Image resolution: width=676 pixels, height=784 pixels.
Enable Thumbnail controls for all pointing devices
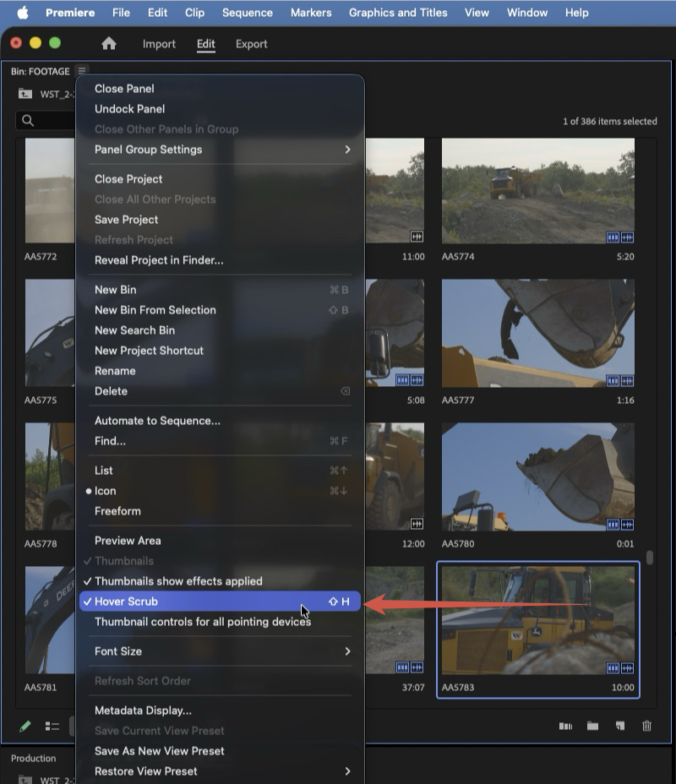220,622
